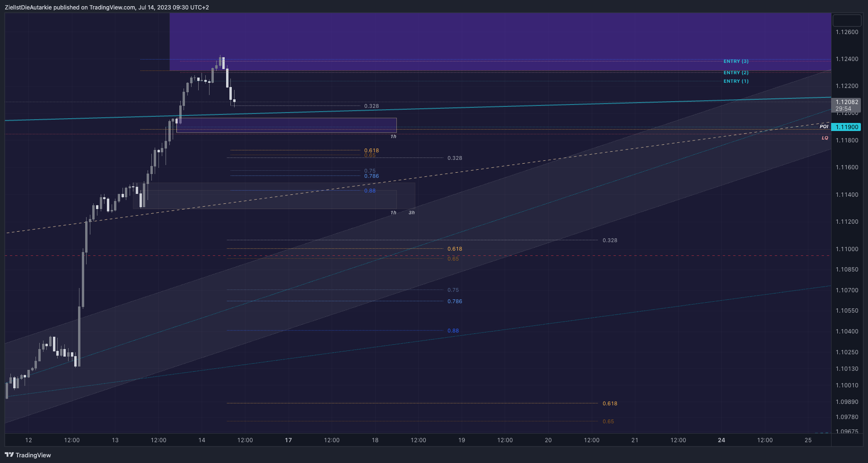Select the cyan 1.11900 price tag
The width and height of the screenshot is (868, 463).
pos(846,127)
